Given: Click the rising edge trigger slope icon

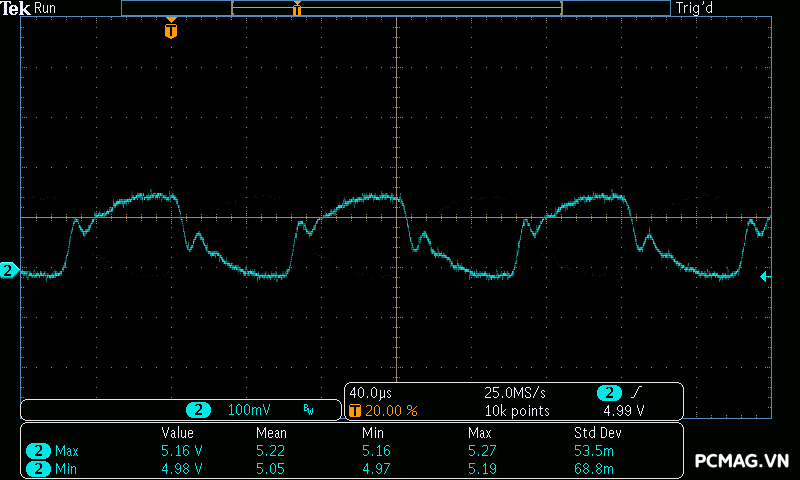Looking at the screenshot, I should coord(637,393).
